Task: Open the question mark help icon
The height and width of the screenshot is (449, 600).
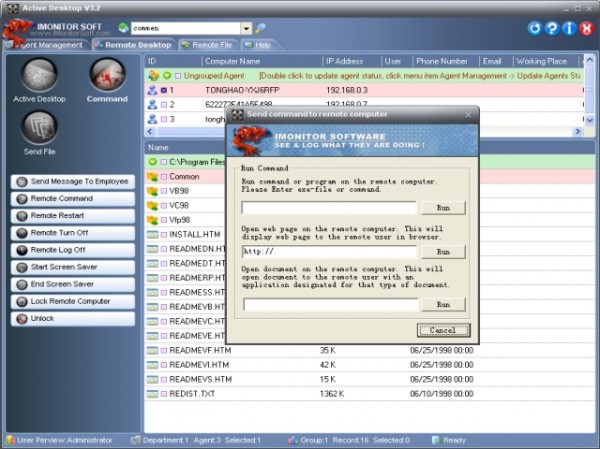Action: click(552, 28)
